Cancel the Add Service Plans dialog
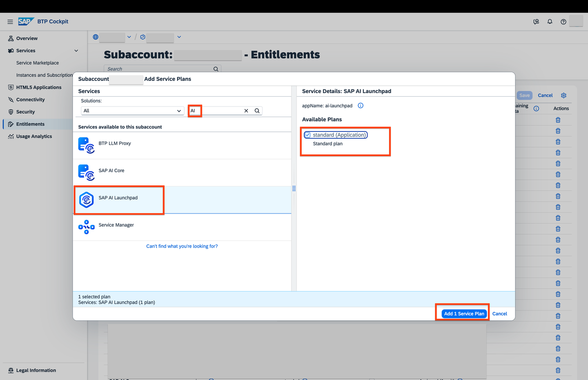Viewport: 588px width, 380px height. [500, 313]
